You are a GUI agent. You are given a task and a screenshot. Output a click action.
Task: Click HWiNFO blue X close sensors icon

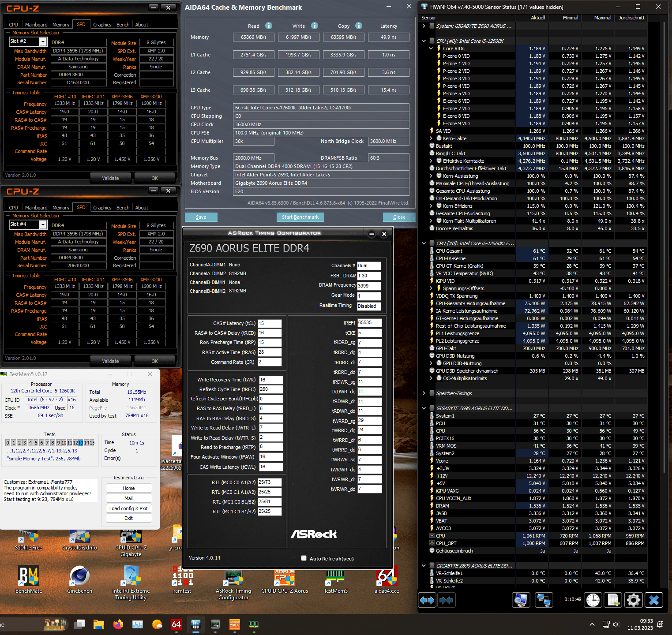click(x=654, y=600)
